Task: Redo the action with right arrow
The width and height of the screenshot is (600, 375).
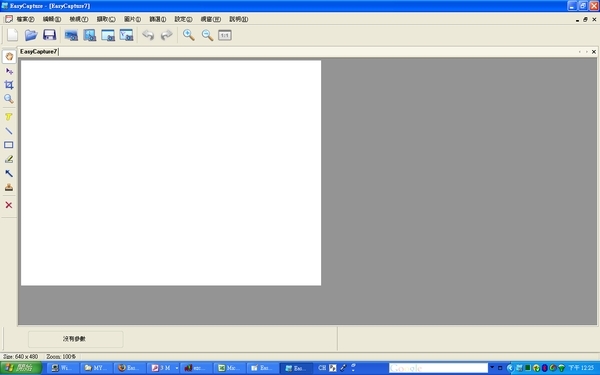Action: (x=166, y=35)
